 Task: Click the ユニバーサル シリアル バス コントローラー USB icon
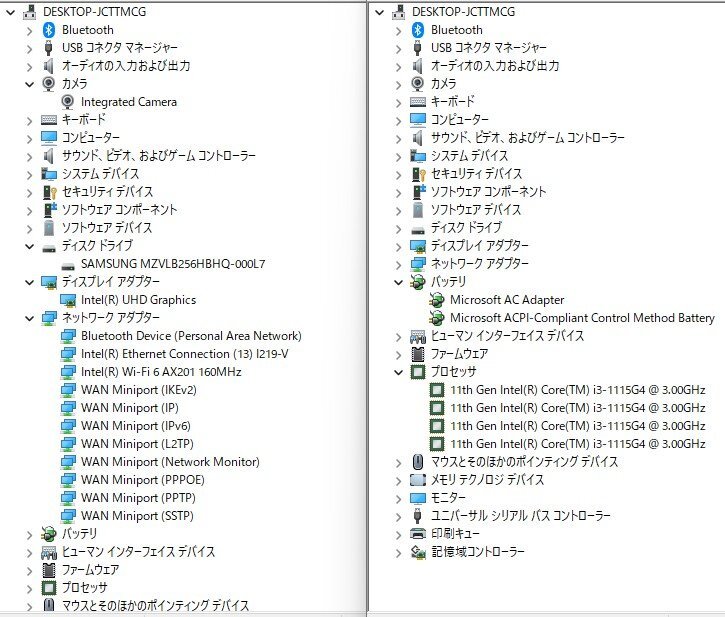click(x=417, y=516)
